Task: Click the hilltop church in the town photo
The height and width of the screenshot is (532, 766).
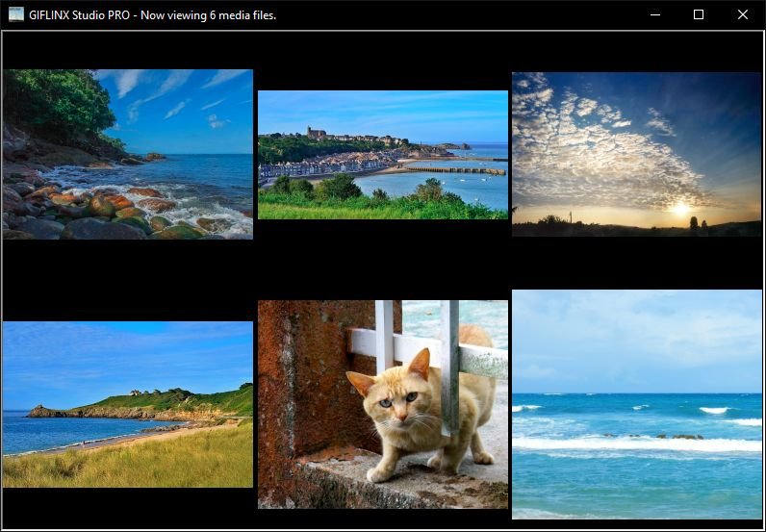Action: [312, 132]
